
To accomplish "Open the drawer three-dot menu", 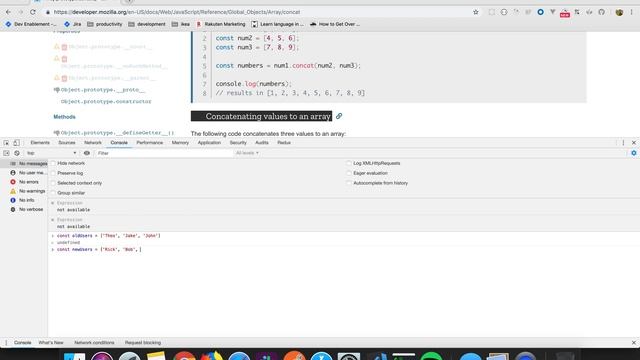I will [6, 343].
